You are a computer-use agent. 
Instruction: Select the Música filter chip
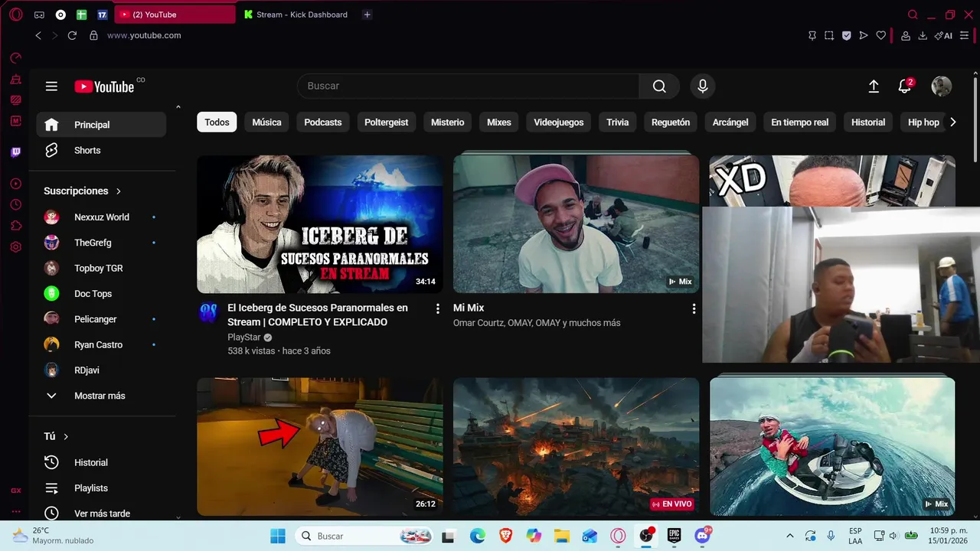(266, 122)
